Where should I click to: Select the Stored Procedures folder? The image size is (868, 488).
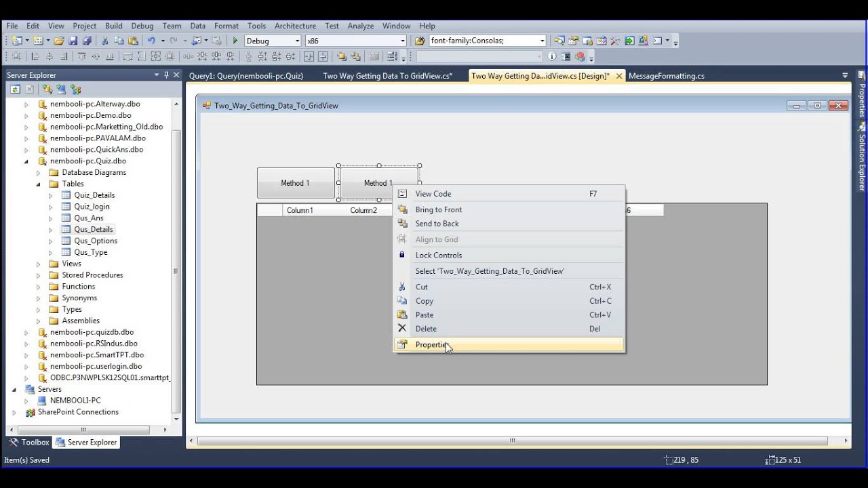[92, 275]
